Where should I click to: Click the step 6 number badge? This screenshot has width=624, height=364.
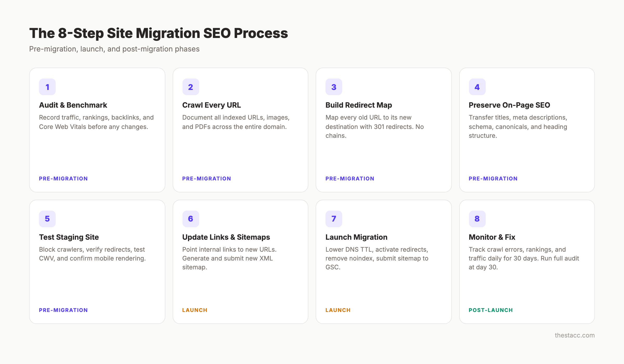190,219
